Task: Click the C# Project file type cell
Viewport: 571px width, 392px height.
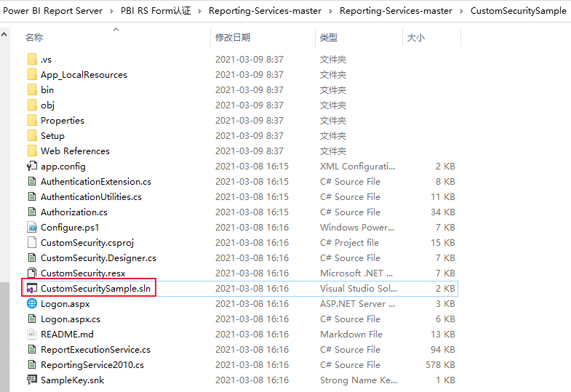Action: point(349,242)
